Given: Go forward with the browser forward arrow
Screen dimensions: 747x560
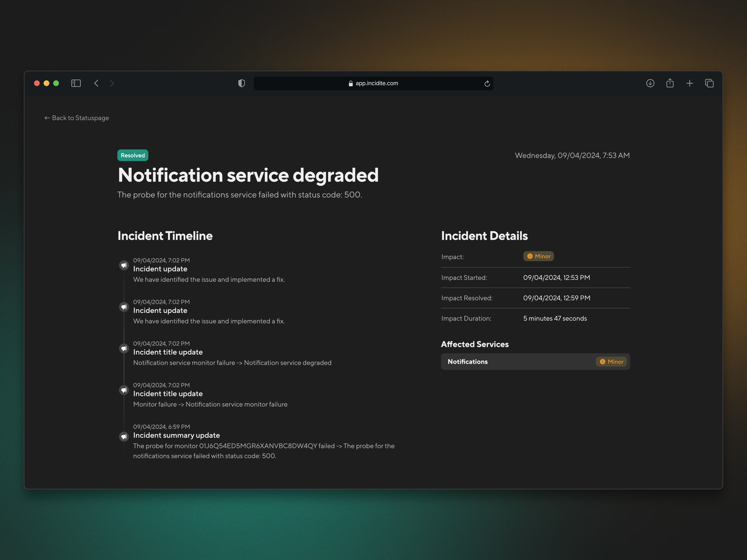Looking at the screenshot, I should tap(112, 83).
